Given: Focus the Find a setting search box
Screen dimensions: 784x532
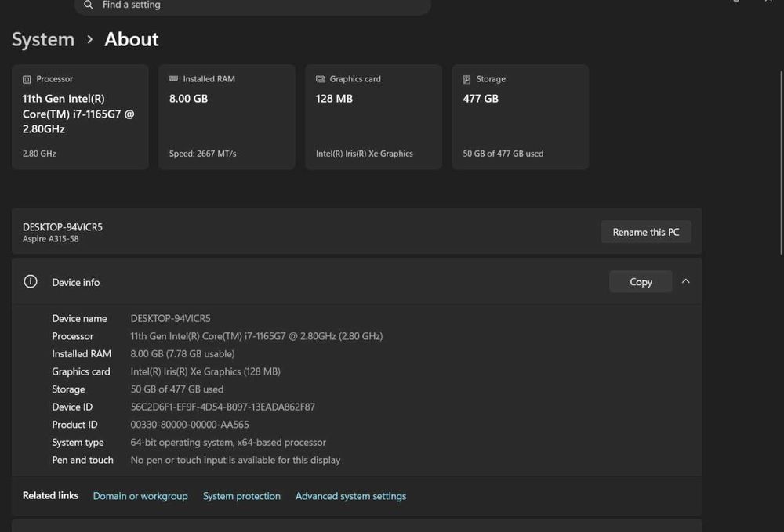Looking at the screenshot, I should click(252, 5).
